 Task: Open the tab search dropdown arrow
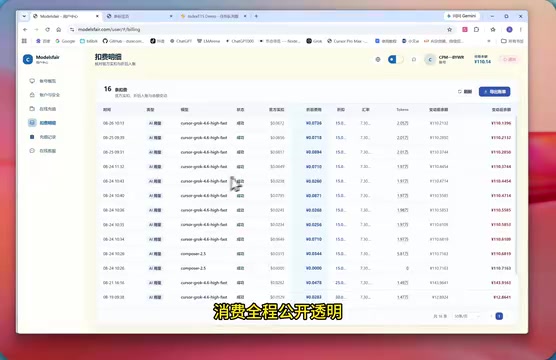click(24, 16)
